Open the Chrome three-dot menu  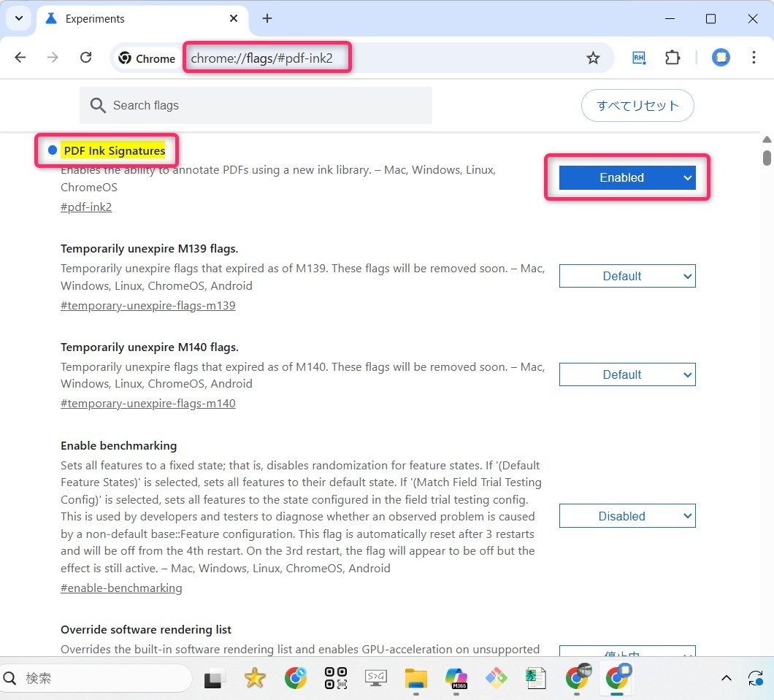pos(754,58)
